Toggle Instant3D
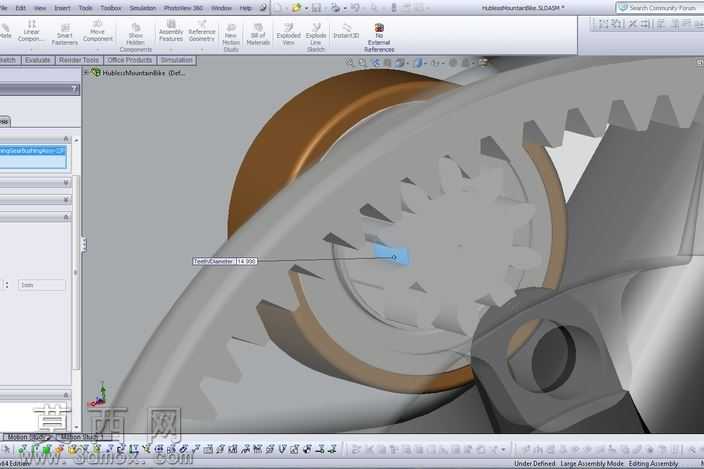Image resolution: width=704 pixels, height=469 pixels. click(346, 31)
